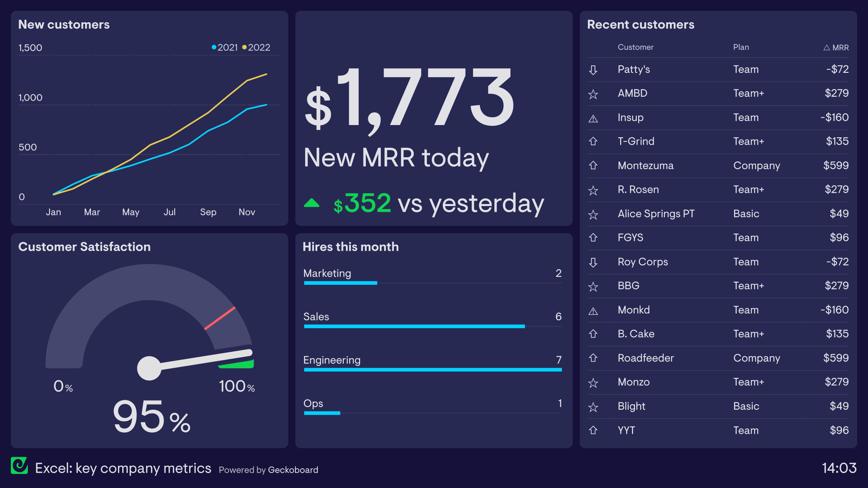
Task: Toggle the 2021 legend dot
Action: pos(214,47)
